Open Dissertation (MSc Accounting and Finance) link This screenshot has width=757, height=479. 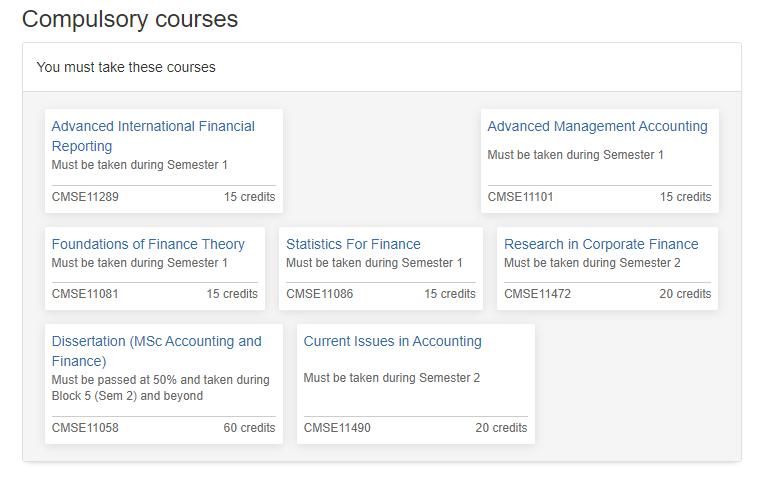(x=156, y=342)
